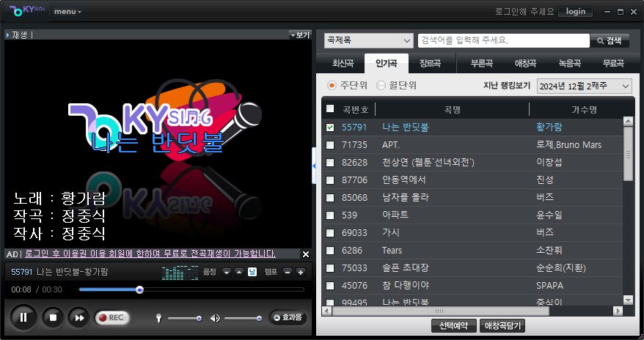Open the menu dropdown in title bar
The width and height of the screenshot is (644, 340).
(67, 12)
